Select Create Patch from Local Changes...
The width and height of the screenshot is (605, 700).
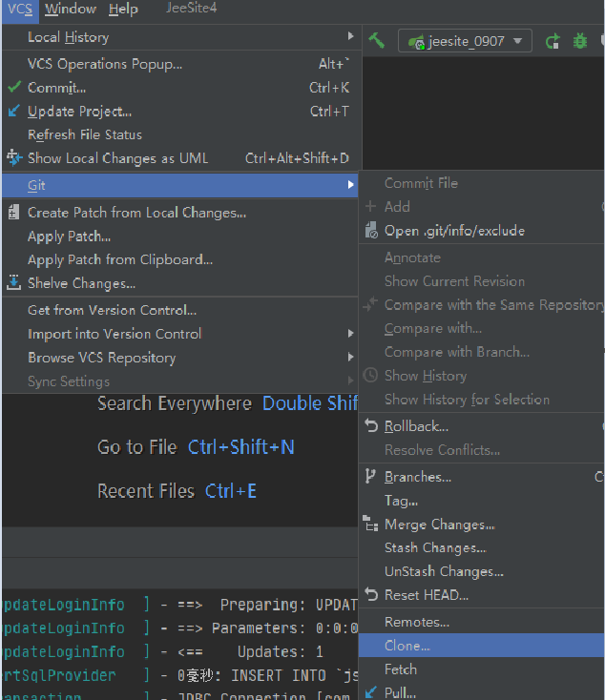pos(136,213)
